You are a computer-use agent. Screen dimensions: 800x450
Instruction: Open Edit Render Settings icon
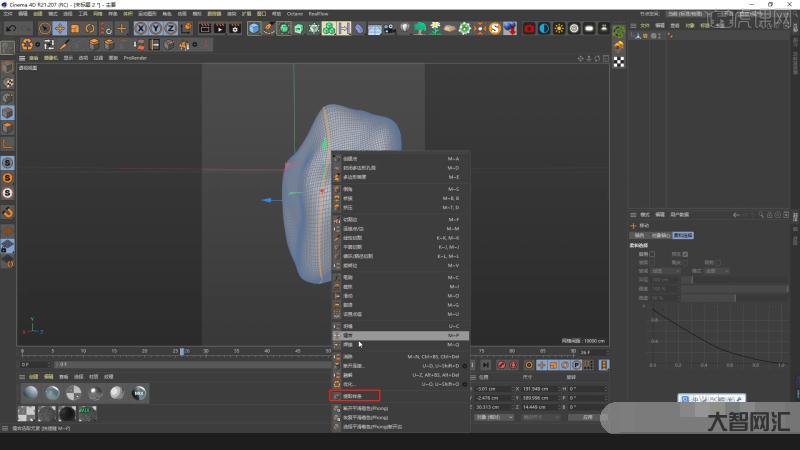(236, 28)
